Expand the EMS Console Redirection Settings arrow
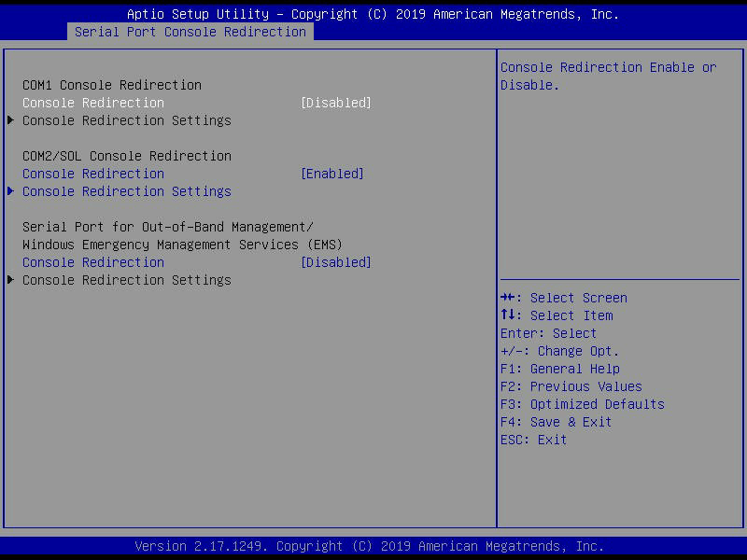The width and height of the screenshot is (747, 560). [10, 280]
